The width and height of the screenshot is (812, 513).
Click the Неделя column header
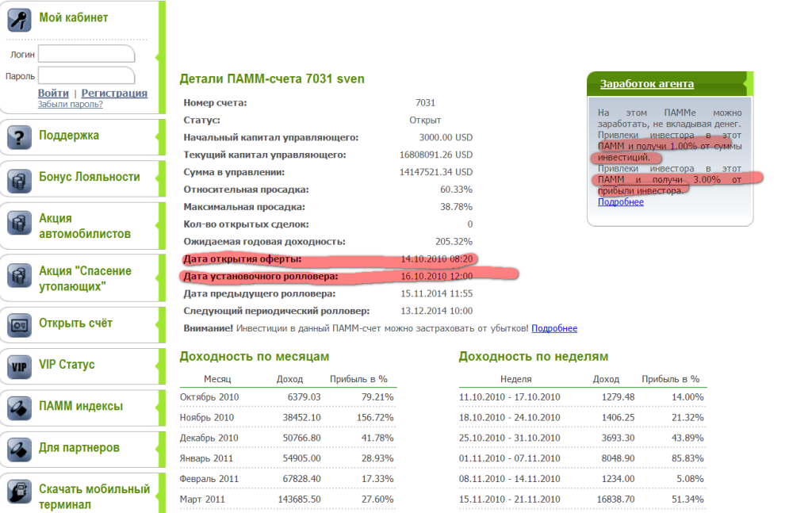515,379
